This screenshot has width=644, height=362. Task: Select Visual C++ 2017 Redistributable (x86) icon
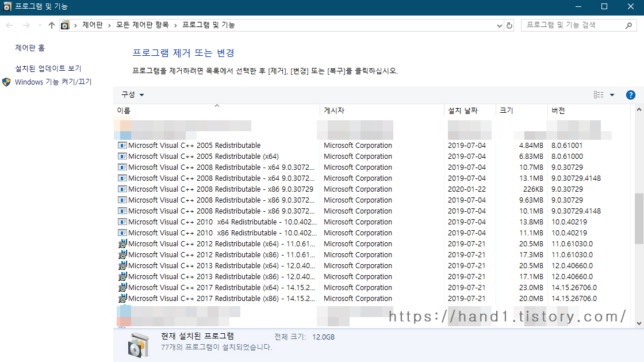pos(122,299)
